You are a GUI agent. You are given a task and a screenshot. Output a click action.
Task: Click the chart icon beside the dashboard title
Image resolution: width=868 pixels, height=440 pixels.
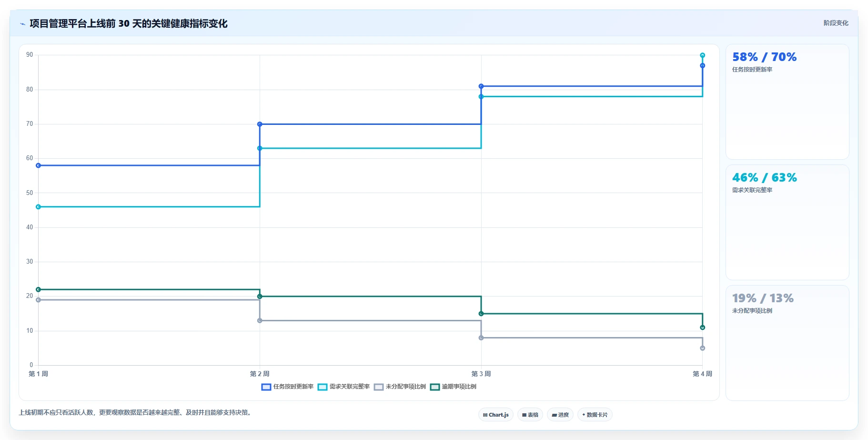tap(22, 24)
